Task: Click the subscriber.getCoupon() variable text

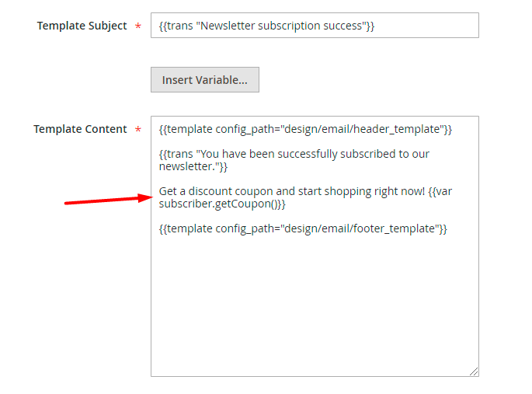Action: [222, 204]
